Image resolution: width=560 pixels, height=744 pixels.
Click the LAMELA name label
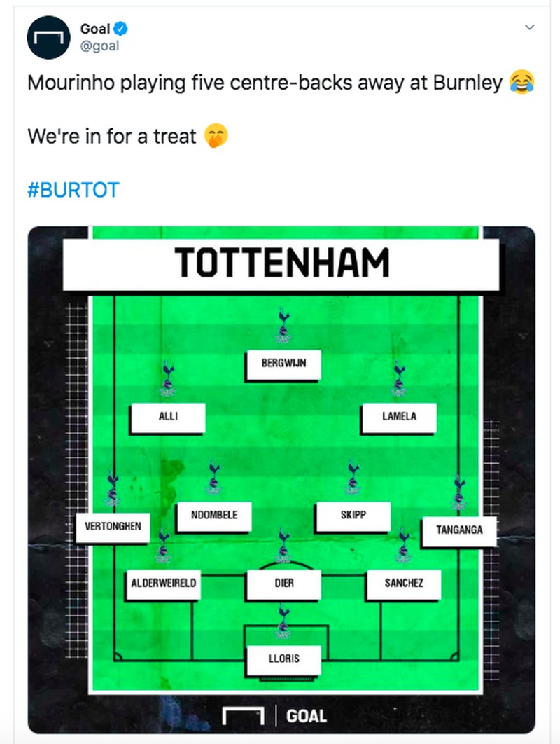click(x=398, y=418)
